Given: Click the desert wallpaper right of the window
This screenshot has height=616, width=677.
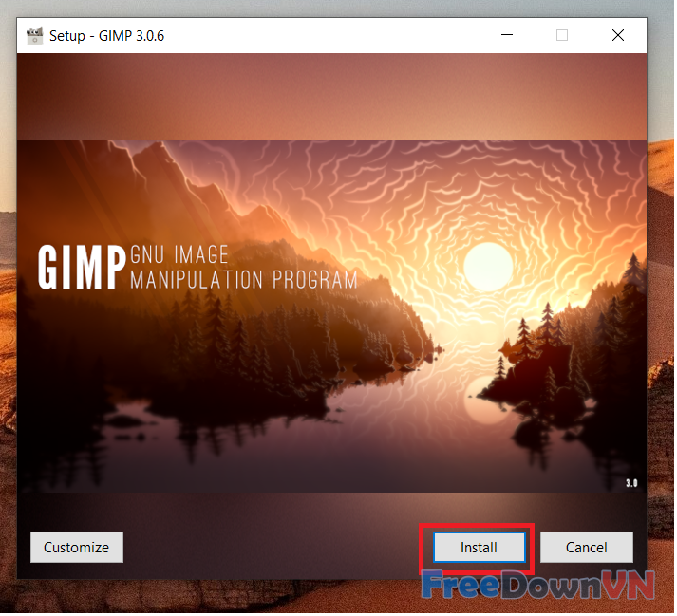Looking at the screenshot, I should 661,285.
